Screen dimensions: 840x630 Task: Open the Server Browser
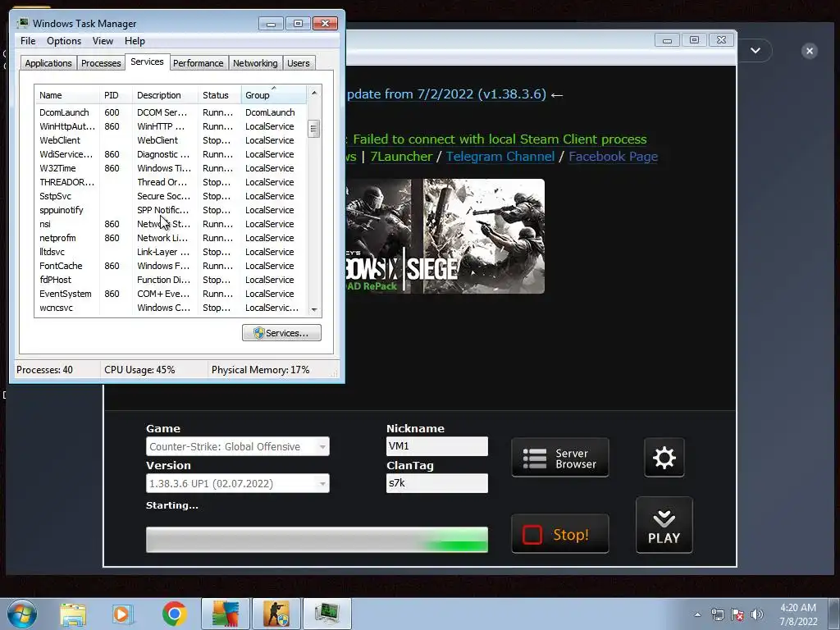[x=559, y=458]
